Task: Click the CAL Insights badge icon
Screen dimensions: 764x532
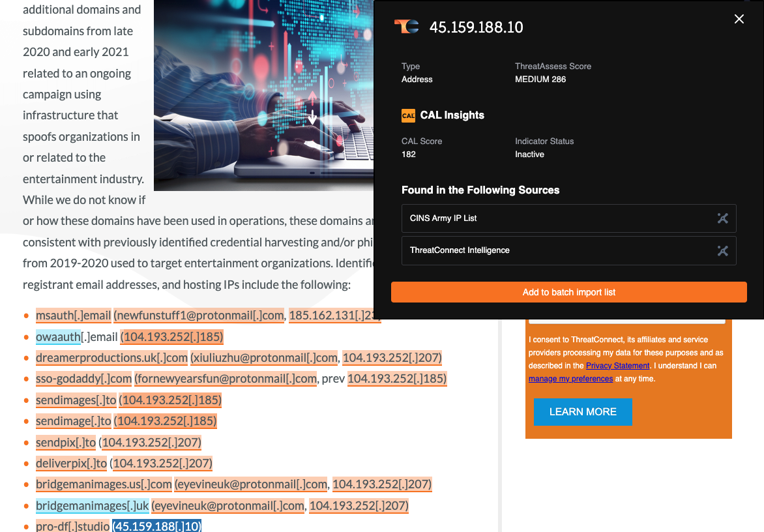Action: (x=408, y=115)
